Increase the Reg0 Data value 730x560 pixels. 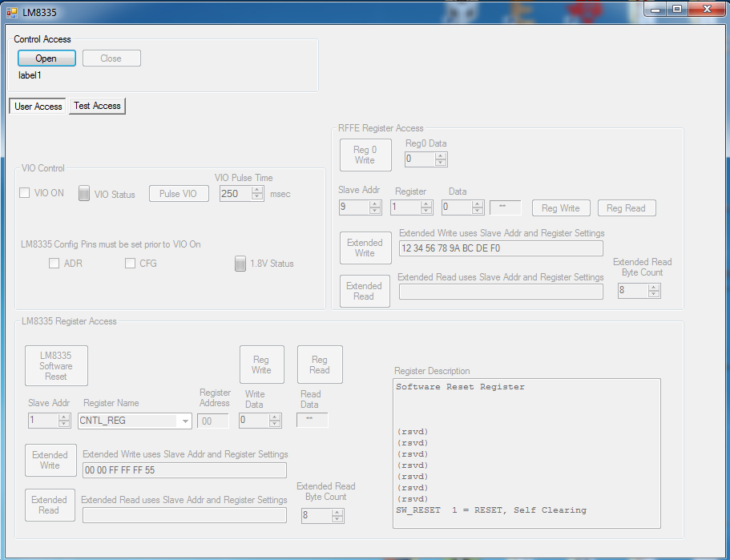(x=441, y=155)
